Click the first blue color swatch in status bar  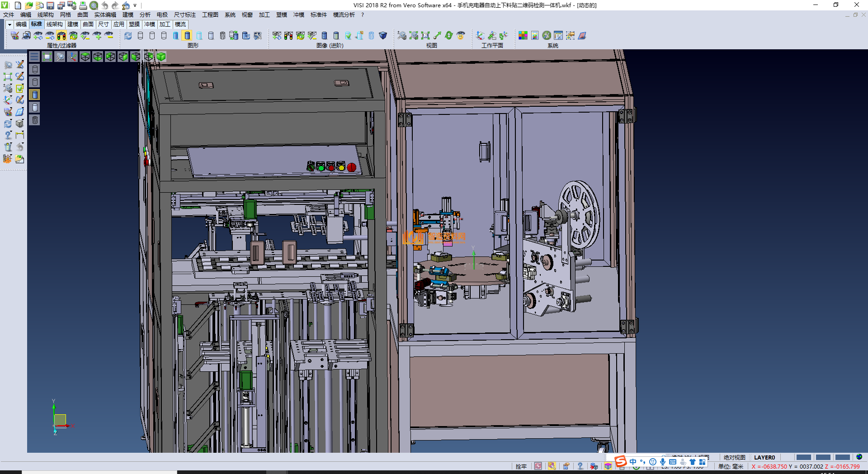(803, 457)
